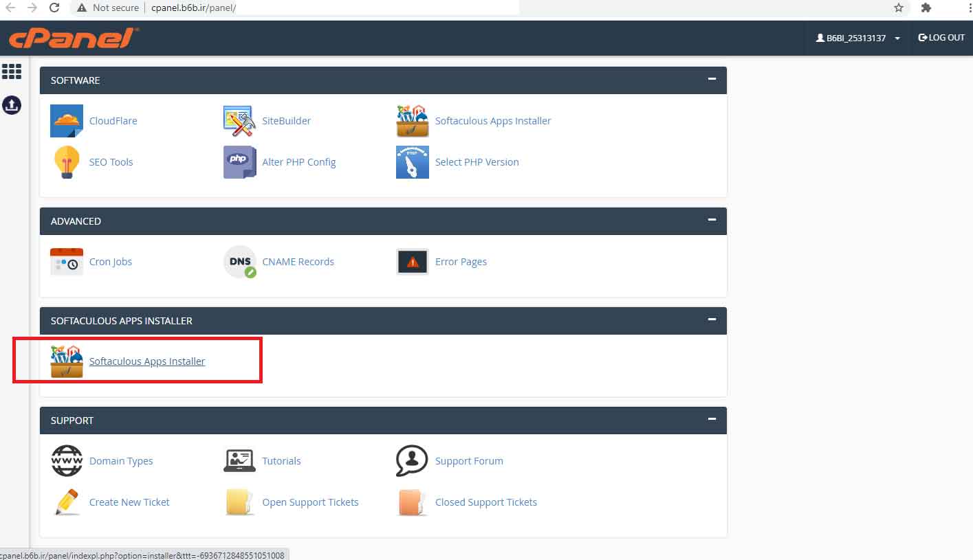Click the Not secure warning indicator
The image size is (973, 560).
[x=108, y=8]
